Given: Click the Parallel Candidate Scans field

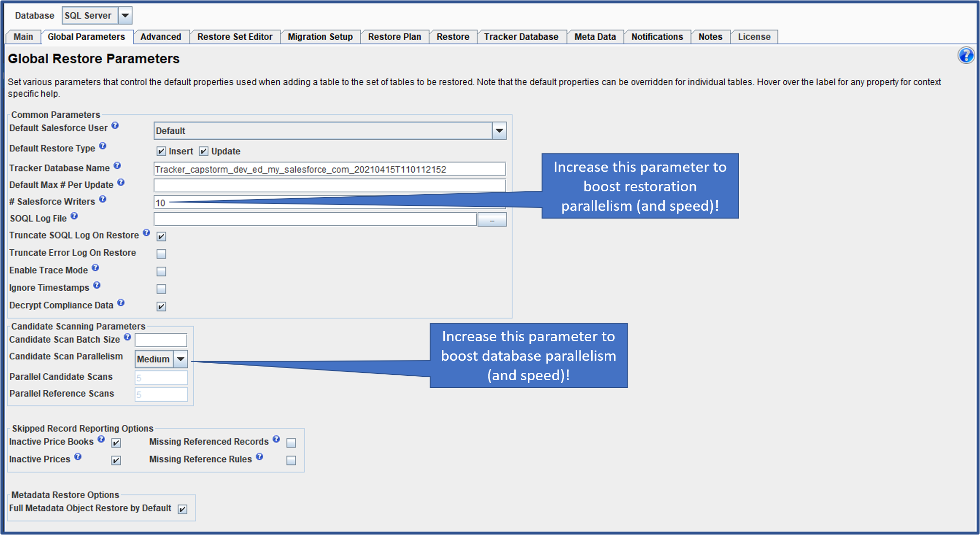Looking at the screenshot, I should pos(161,378).
